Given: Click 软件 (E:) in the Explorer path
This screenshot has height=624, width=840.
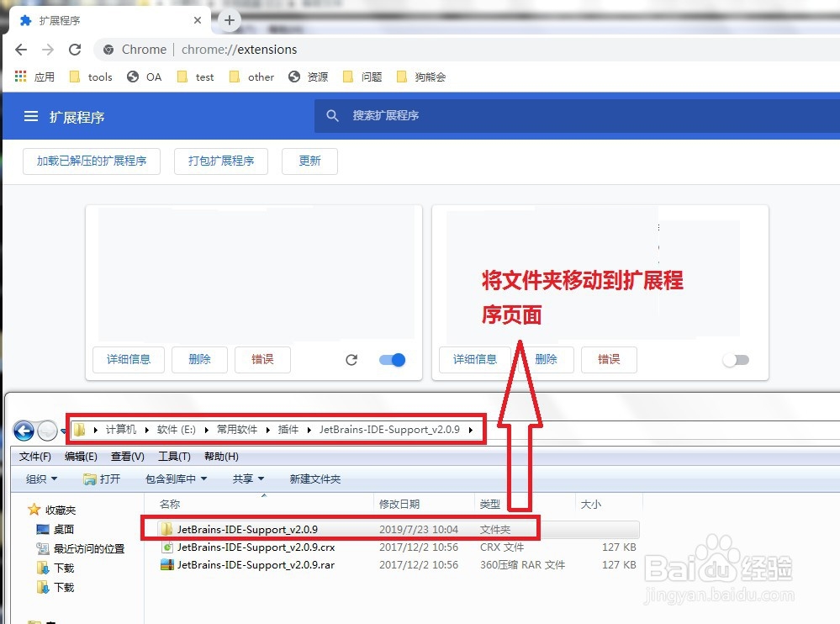Looking at the screenshot, I should 177,430.
